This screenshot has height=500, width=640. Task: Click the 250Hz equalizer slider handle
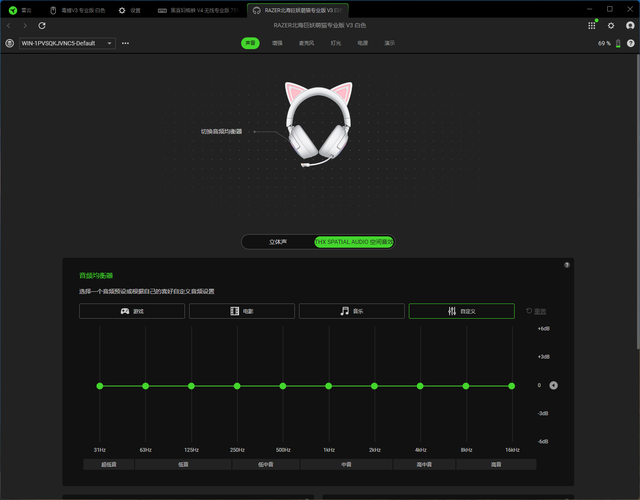[237, 386]
